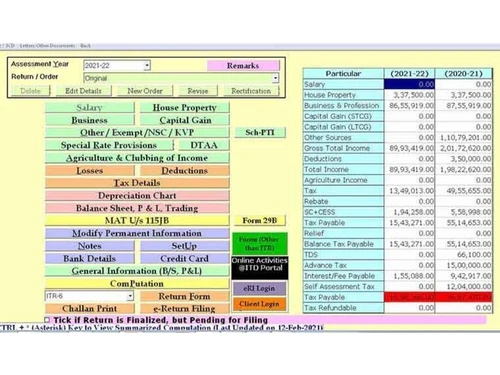Open the Business section
Image resolution: width=500 pixels, height=375 pixels.
(x=89, y=120)
